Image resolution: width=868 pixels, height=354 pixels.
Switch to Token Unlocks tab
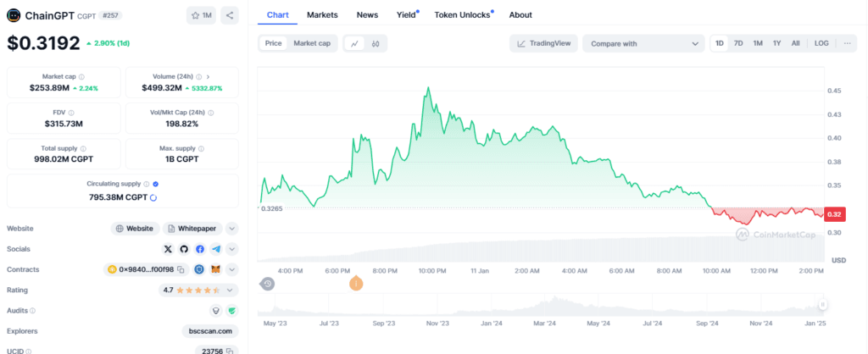462,15
